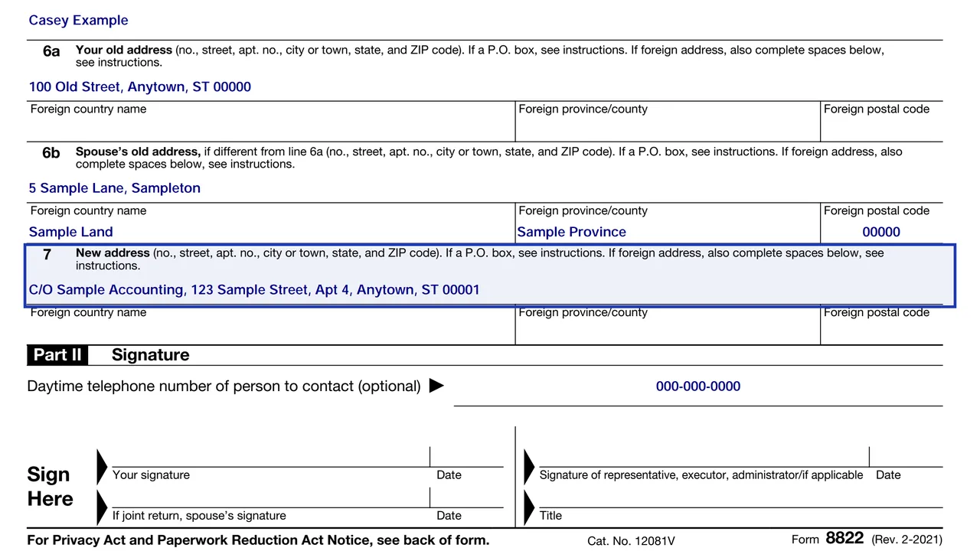
Task: Click foreign province/county field below line 7
Action: pyautogui.click(x=668, y=325)
